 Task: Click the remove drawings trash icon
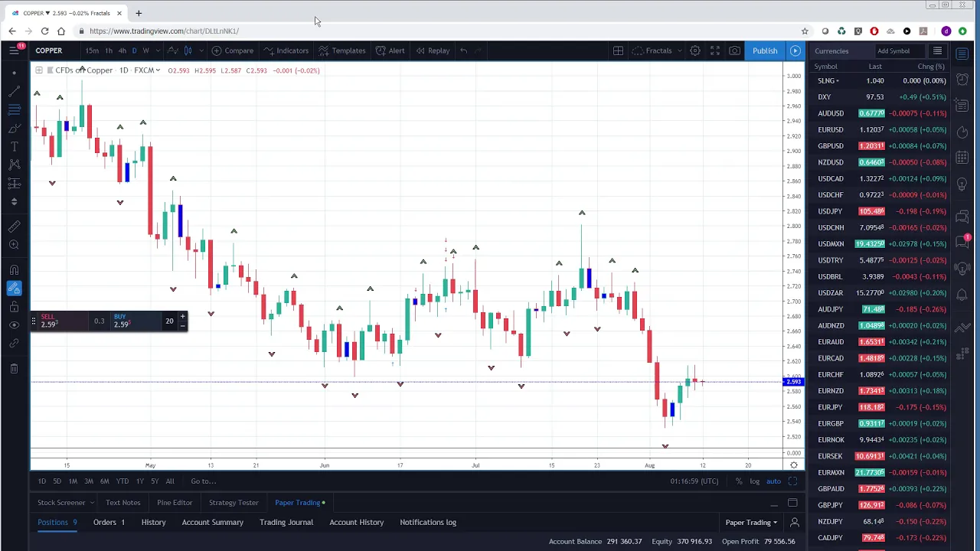pos(15,369)
